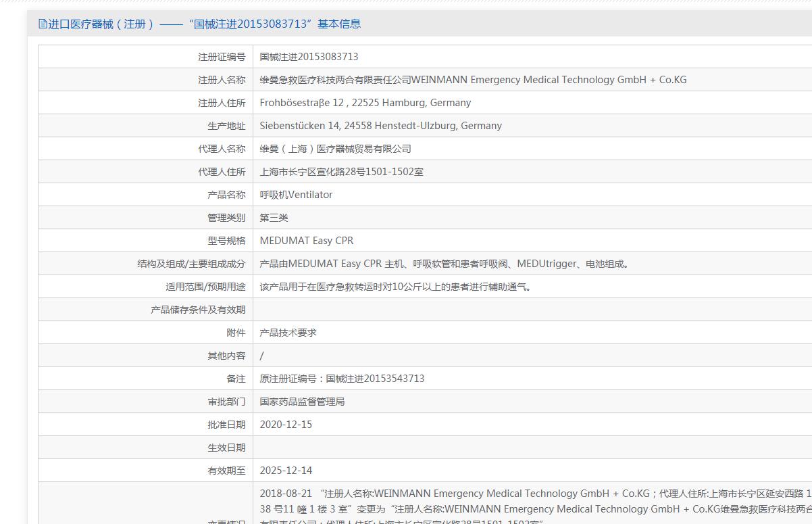The width and height of the screenshot is (812, 524).
Task: Click the heading '进口医疗器械（注册）基本信息'
Action: point(205,24)
